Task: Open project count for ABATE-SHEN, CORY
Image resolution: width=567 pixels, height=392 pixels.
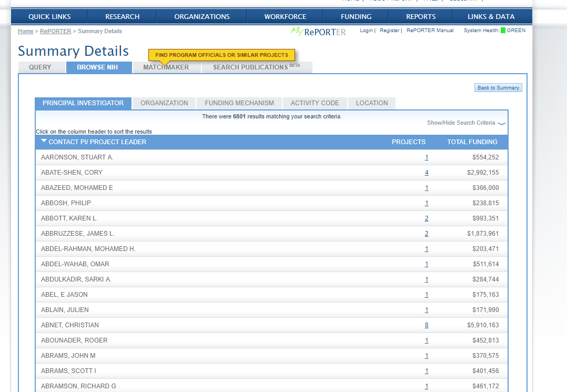Action: pos(427,173)
